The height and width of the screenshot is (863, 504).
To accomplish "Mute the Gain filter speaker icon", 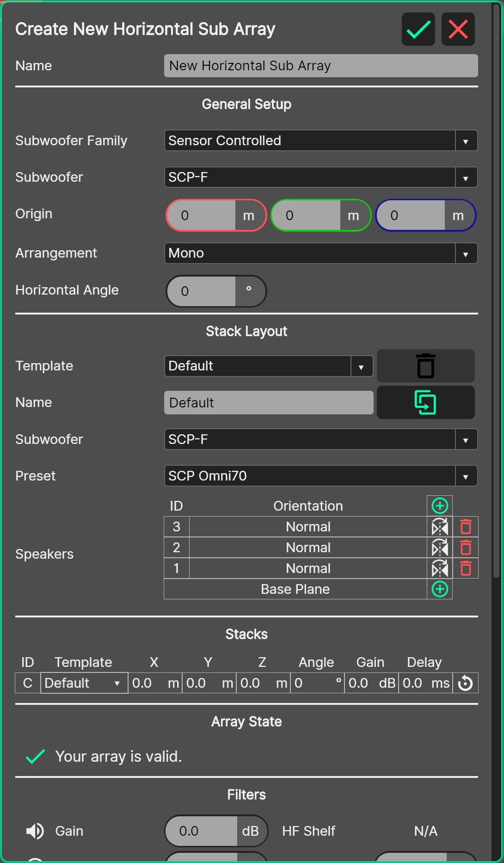I will pos(35,831).
